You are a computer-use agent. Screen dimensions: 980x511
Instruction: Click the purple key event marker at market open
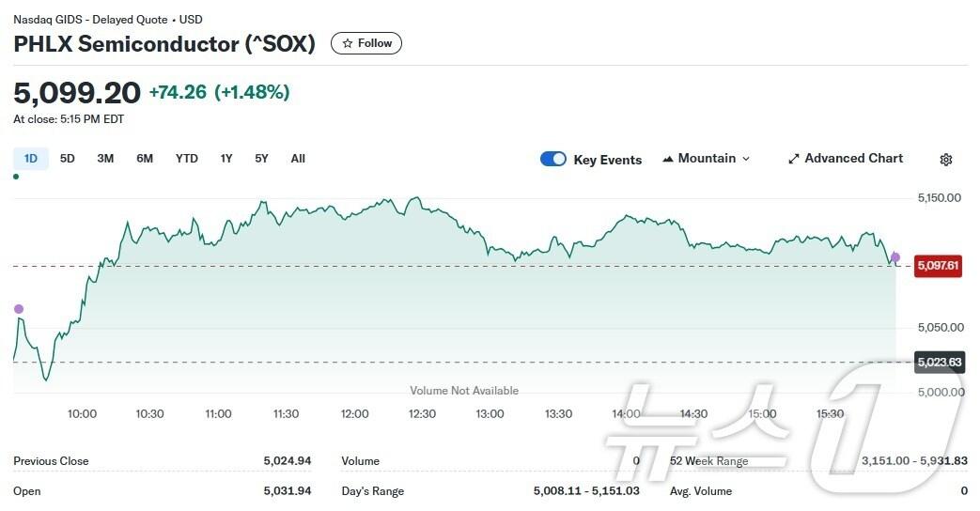coord(18,309)
